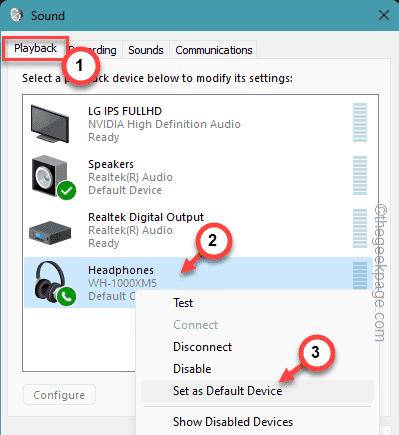The width and height of the screenshot is (399, 435).
Task: Close the Sound dialog
Action: click(x=384, y=15)
